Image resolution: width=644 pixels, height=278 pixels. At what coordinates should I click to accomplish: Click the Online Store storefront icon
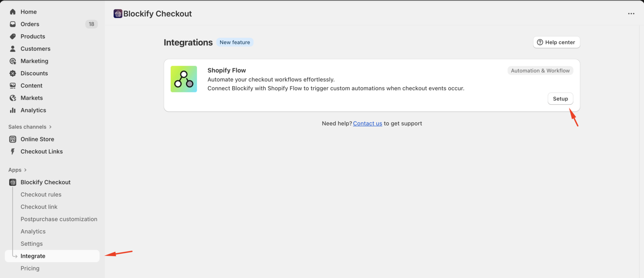13,139
